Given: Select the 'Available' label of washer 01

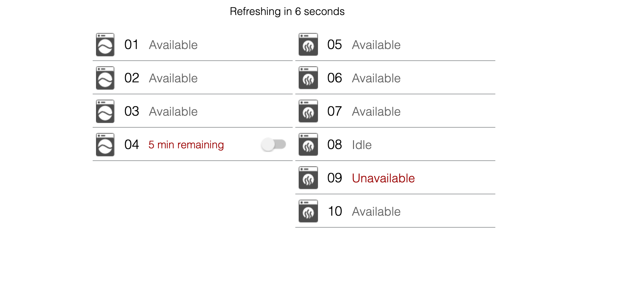Looking at the screenshot, I should (x=173, y=45).
